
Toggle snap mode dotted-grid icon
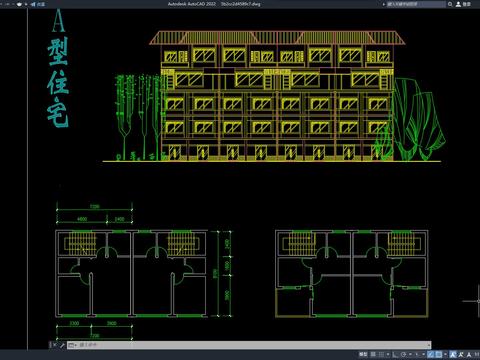tap(381, 354)
